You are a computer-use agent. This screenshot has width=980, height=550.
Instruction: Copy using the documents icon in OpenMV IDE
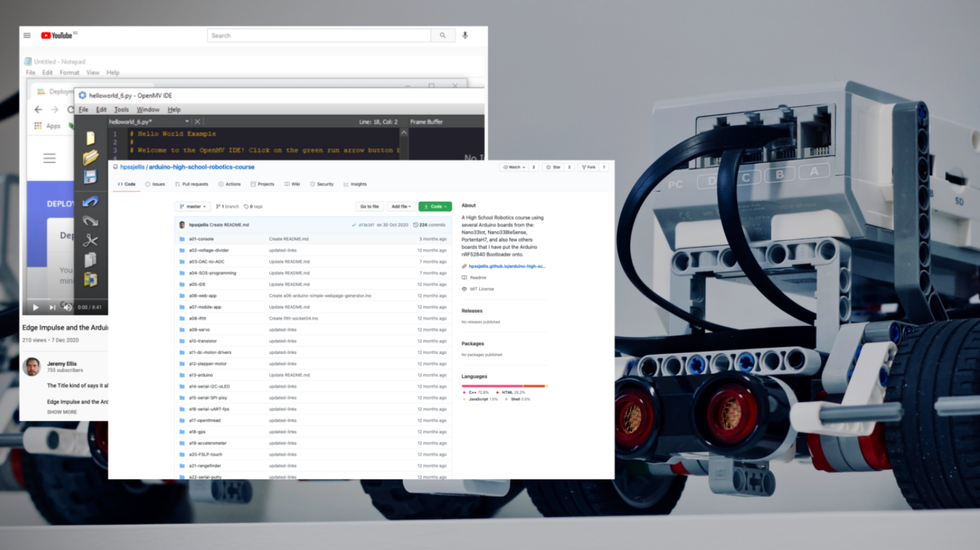91,260
